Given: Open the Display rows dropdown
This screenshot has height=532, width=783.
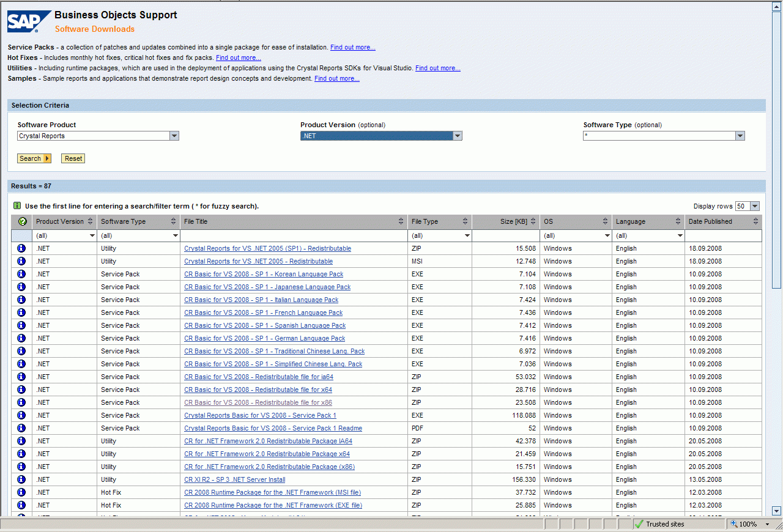Looking at the screenshot, I should (x=754, y=207).
